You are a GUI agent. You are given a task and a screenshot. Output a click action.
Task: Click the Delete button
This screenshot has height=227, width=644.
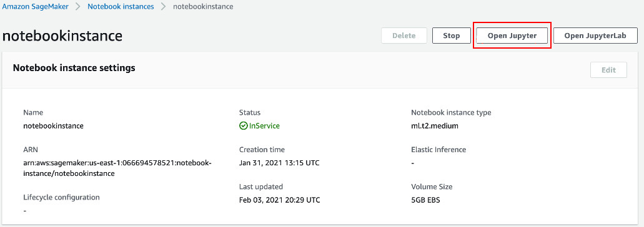coord(404,36)
